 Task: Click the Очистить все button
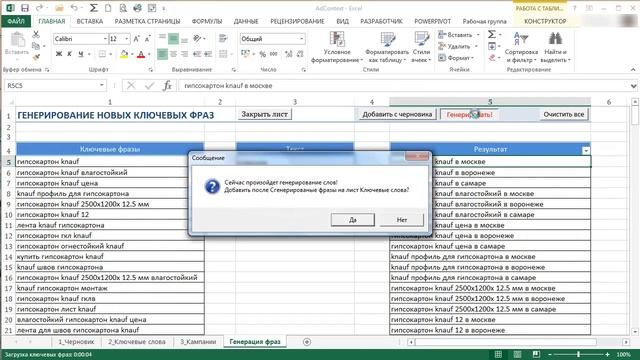564,115
